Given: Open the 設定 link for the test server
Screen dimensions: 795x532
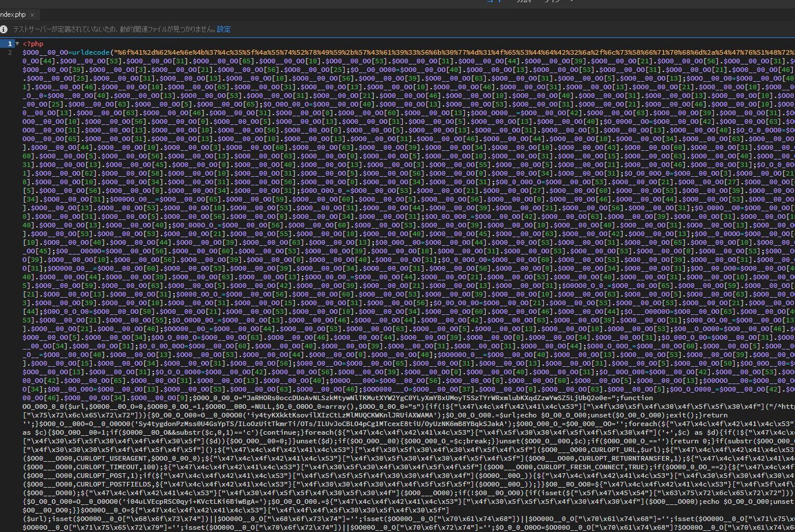Looking at the screenshot, I should [224, 29].
